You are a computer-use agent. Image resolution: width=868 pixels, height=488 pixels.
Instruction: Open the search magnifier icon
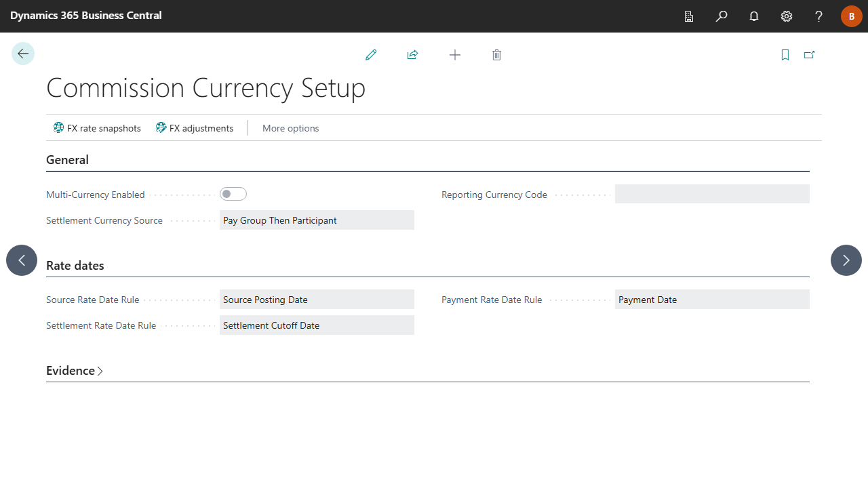pyautogui.click(x=722, y=16)
